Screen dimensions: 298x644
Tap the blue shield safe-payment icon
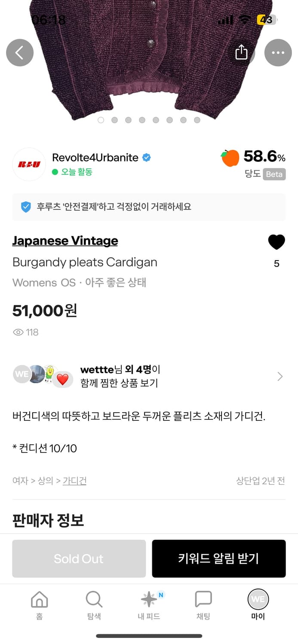point(26,207)
